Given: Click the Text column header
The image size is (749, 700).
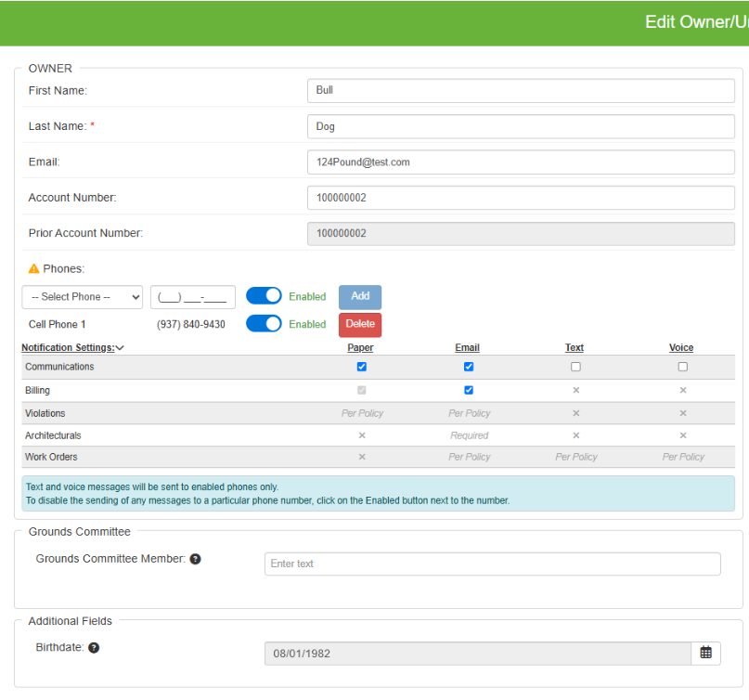Looking at the screenshot, I should pyautogui.click(x=575, y=347).
